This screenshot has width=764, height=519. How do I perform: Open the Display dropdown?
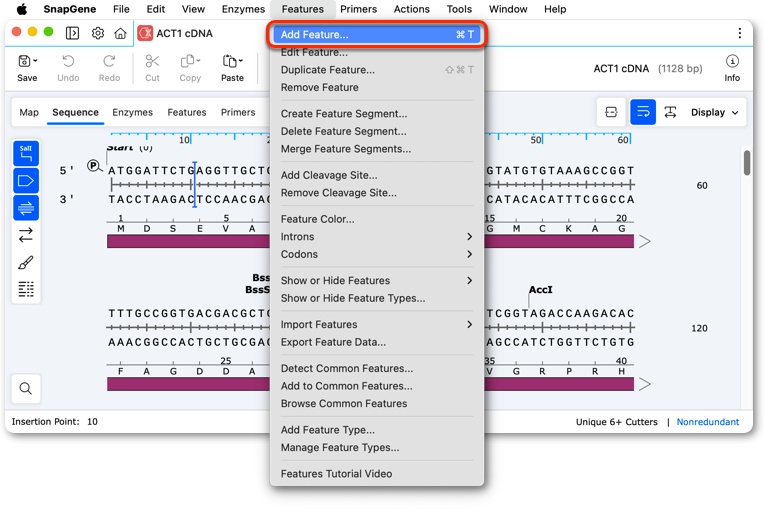pyautogui.click(x=714, y=112)
